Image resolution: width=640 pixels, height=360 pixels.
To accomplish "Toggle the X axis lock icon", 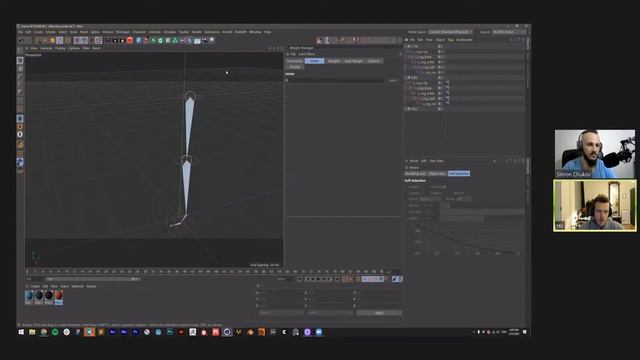I will tap(76, 40).
